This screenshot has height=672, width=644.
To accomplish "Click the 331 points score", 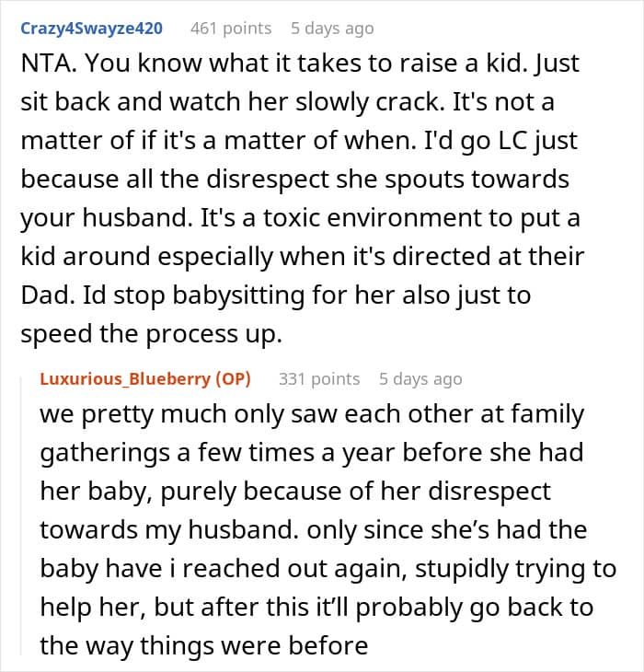I will 319,378.
